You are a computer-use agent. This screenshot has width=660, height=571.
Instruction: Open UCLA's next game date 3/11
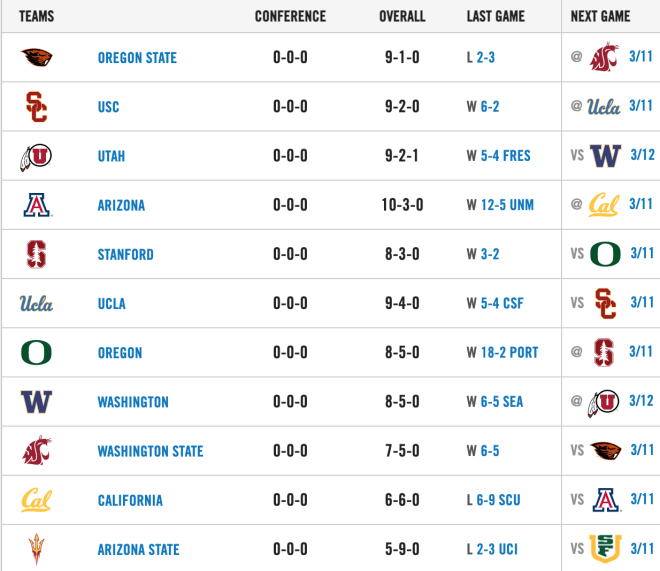pos(642,302)
